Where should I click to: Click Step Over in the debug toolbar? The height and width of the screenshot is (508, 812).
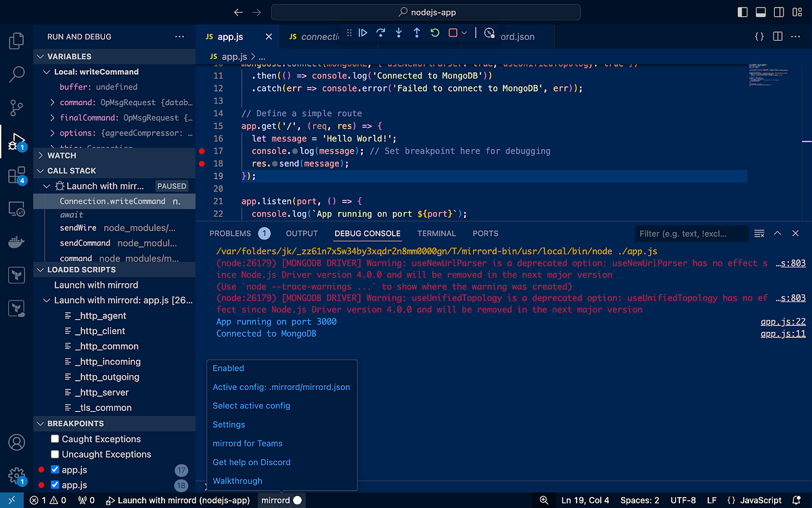(381, 32)
